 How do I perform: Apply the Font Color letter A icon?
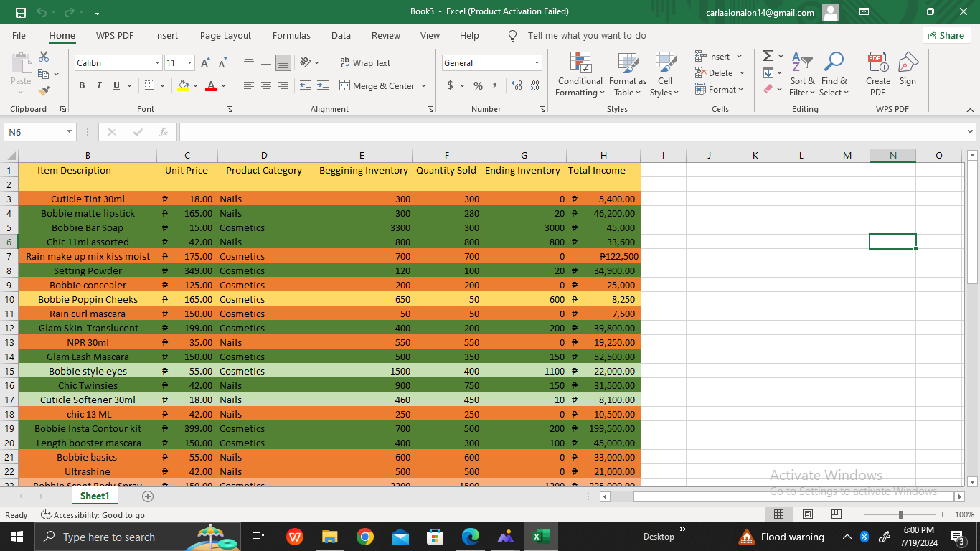(211, 85)
